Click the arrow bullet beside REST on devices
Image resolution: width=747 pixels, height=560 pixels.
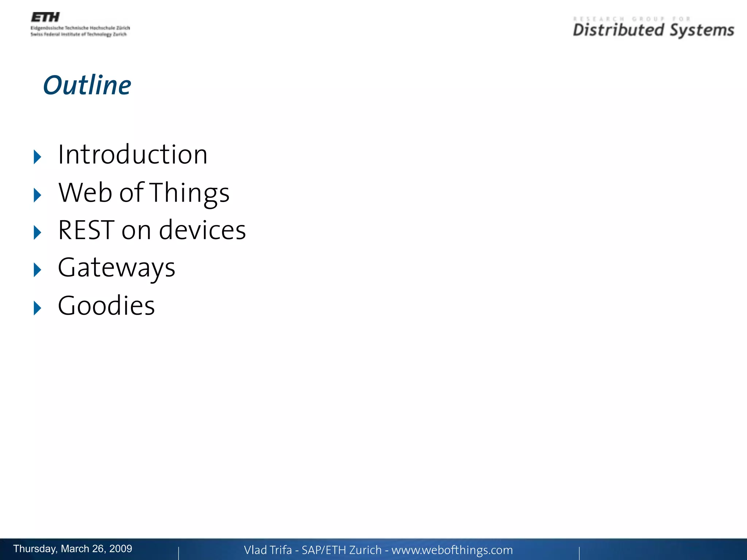[x=37, y=233]
